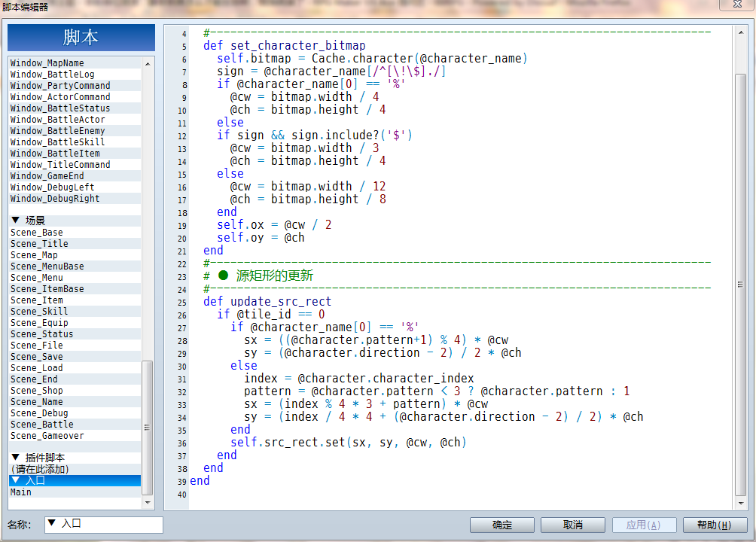This screenshot has width=756, height=542.
Task: Select Scene_Skill script
Action: click(75, 312)
